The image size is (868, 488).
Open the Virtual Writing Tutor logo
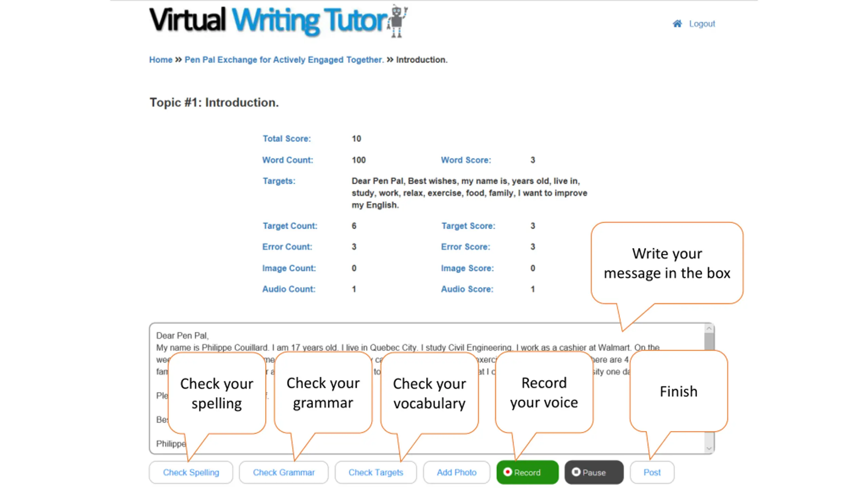(278, 21)
